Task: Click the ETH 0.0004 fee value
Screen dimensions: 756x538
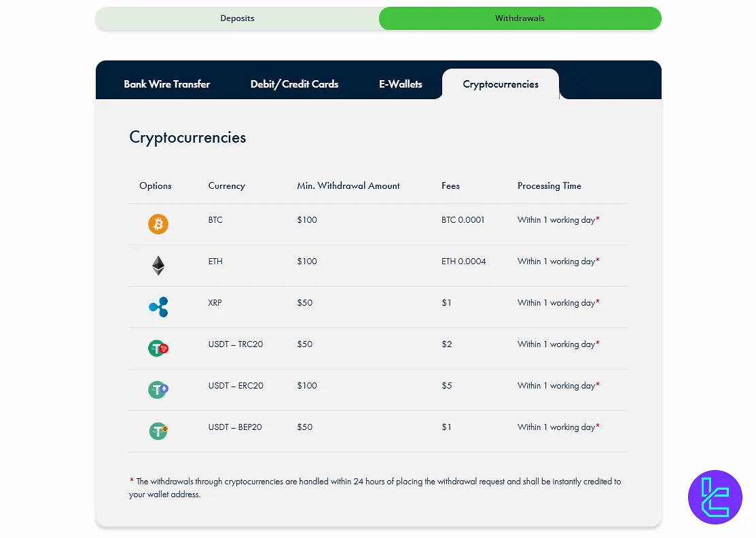Action: click(x=463, y=262)
